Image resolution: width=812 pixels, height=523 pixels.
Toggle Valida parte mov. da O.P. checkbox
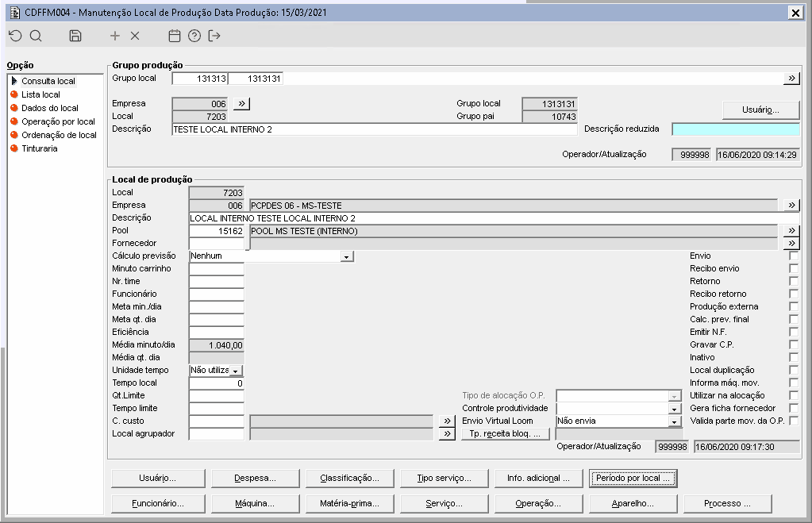[x=794, y=421]
